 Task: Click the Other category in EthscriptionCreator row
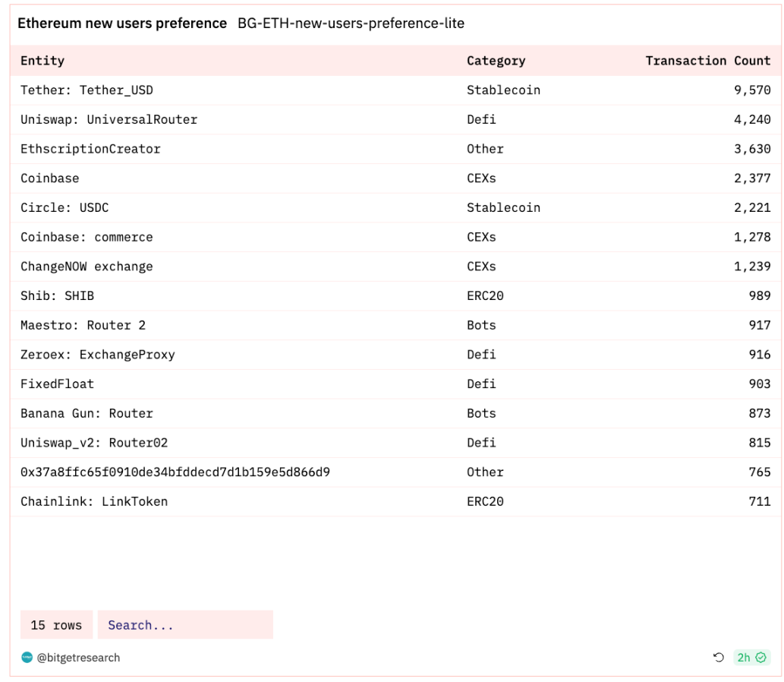485,149
